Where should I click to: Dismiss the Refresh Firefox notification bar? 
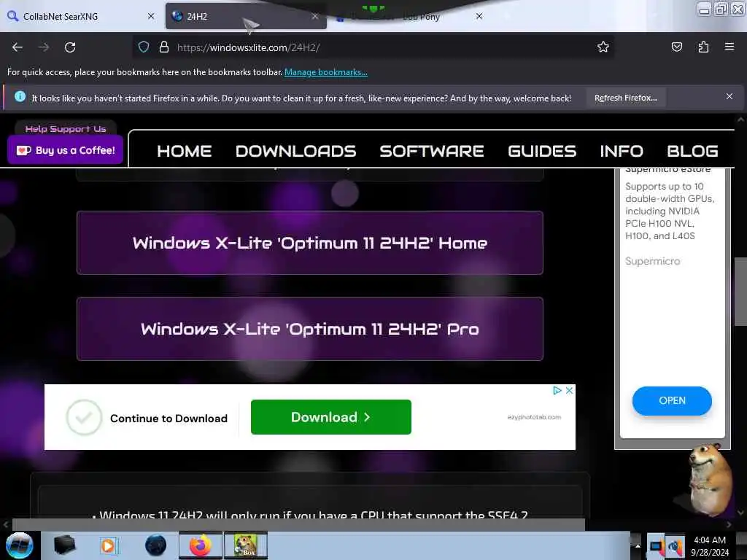coord(729,97)
